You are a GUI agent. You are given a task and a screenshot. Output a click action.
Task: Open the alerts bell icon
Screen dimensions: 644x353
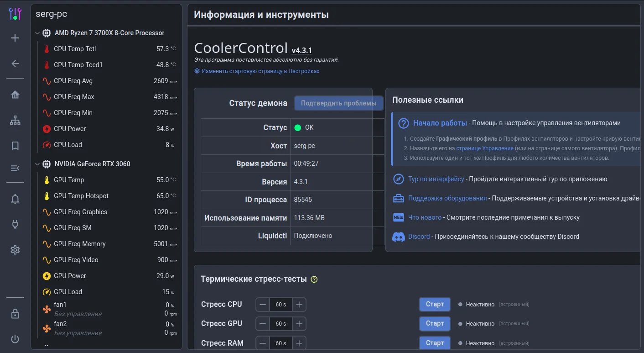[15, 199]
